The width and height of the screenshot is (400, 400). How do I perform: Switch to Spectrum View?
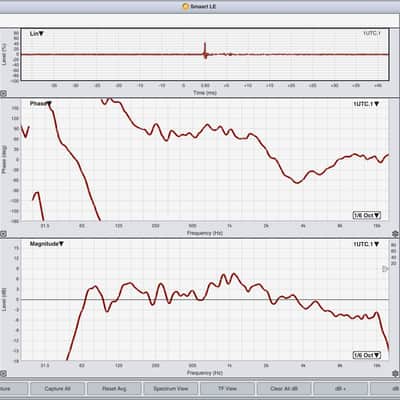coord(171,389)
